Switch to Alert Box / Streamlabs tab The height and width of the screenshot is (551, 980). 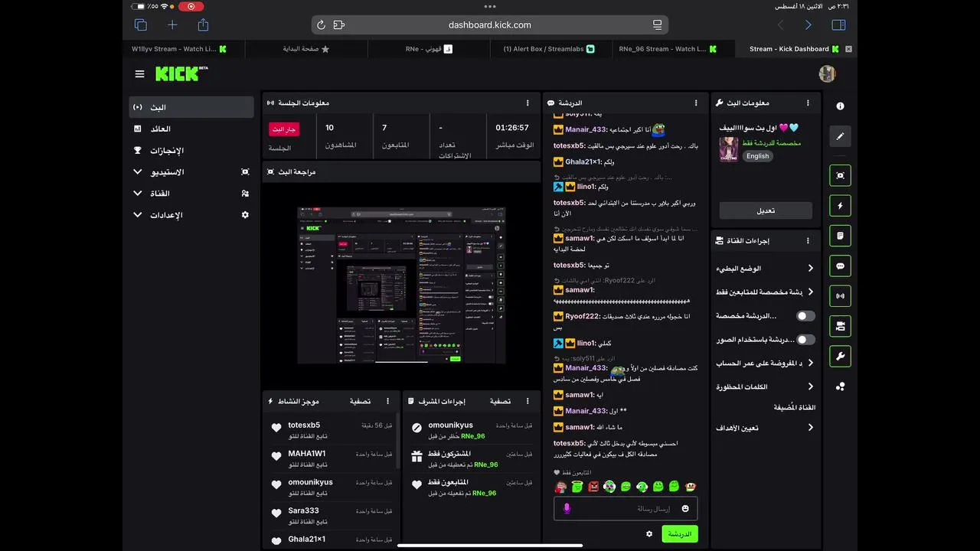pos(551,49)
